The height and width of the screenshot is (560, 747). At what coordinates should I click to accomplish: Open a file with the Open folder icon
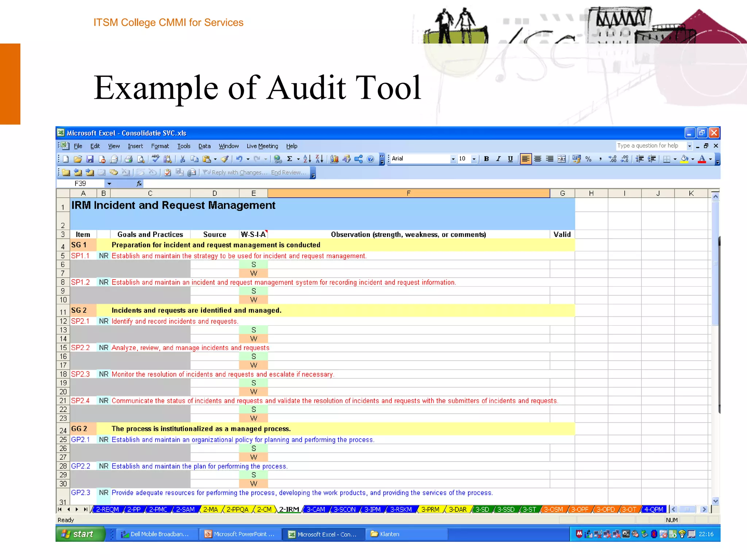coord(78,159)
